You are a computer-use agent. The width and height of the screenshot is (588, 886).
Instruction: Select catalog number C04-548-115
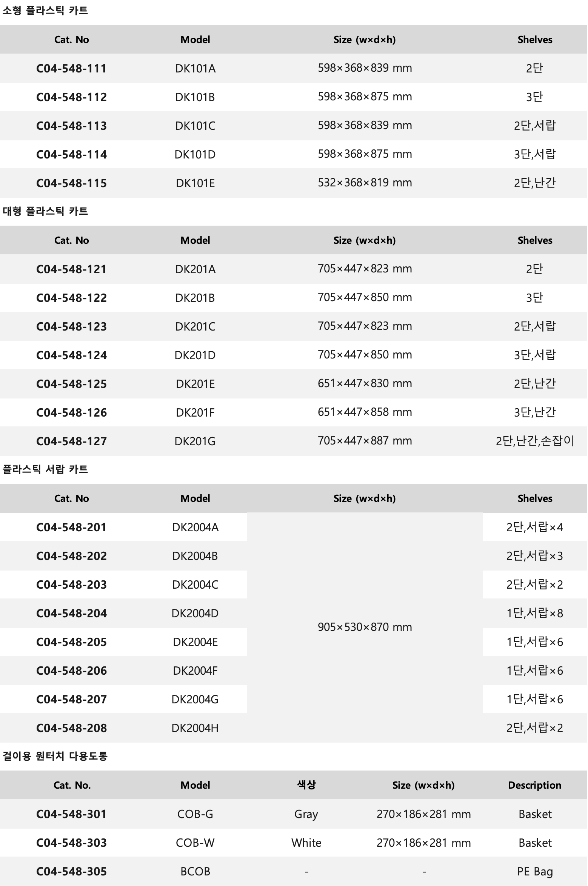click(x=71, y=183)
